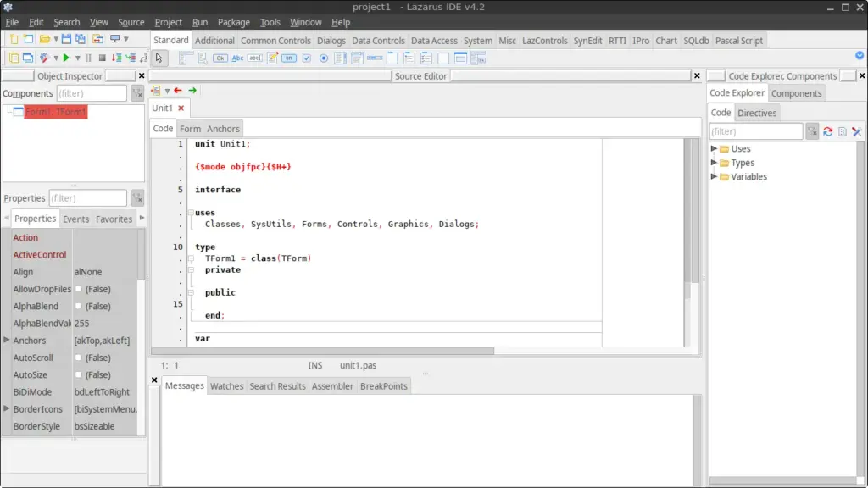The image size is (868, 488).
Task: Click Code Explorer refresh icon
Action: tap(827, 131)
